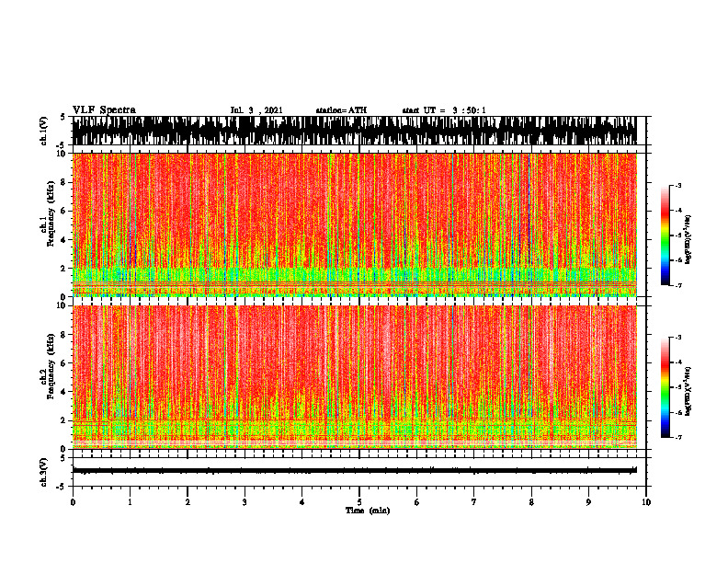Click time axis tick label "0"
Image resolution: width=728 pixels, height=563 pixels.
[x=73, y=502]
